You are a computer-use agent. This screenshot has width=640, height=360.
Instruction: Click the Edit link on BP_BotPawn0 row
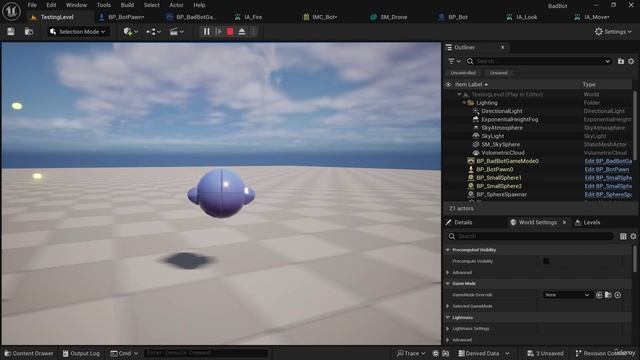(x=607, y=169)
